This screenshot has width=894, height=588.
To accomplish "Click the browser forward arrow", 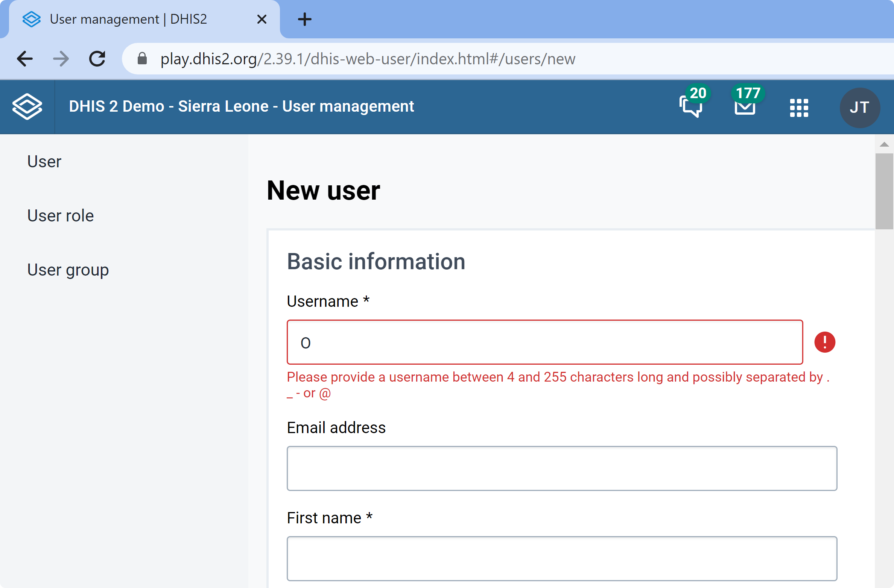I will [61, 59].
